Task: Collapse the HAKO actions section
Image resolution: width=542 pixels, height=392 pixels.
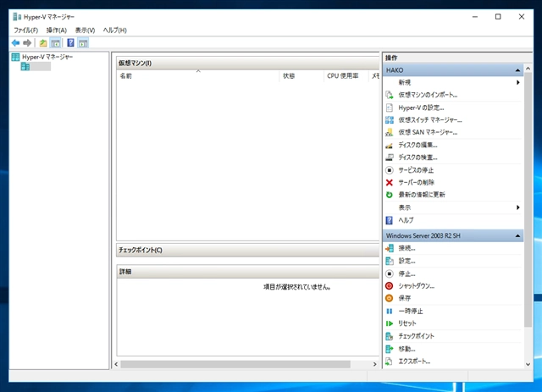Action: tap(517, 70)
